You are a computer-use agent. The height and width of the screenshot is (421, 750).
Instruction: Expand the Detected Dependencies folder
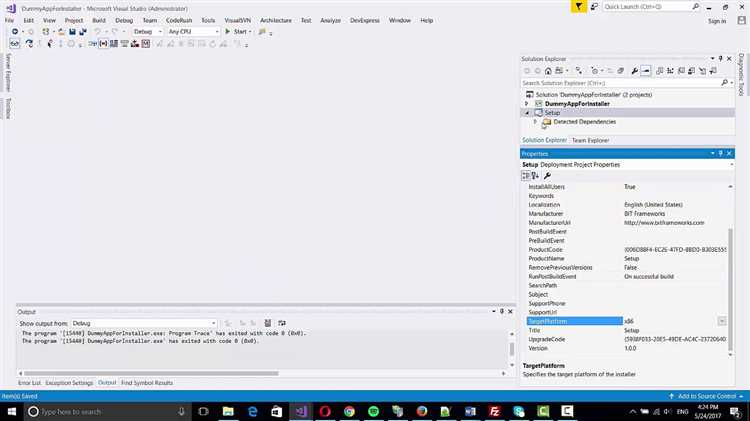coord(535,122)
